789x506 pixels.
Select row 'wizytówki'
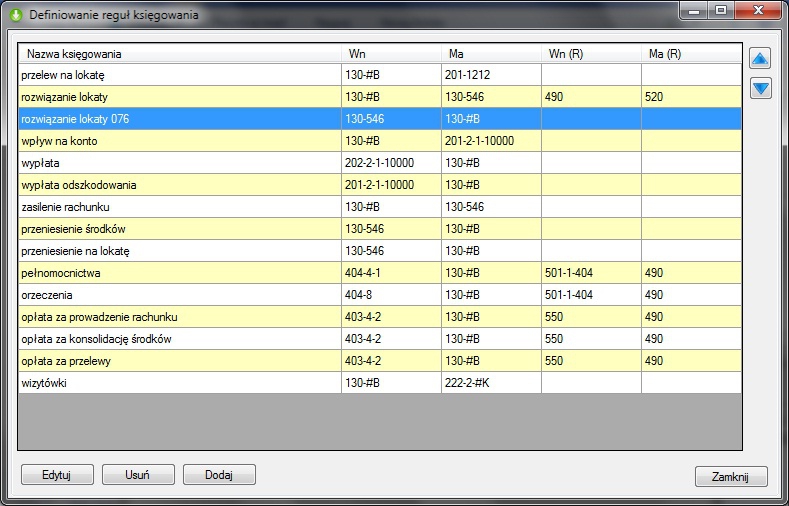(x=380, y=383)
